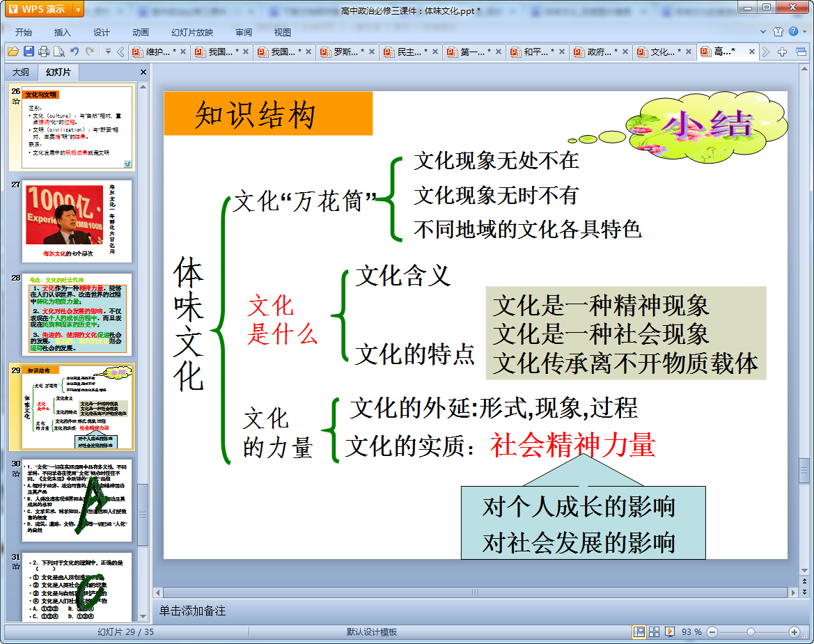Click animation star icon beside slide 26
Viewport: 814px width, 644px height.
(16, 102)
